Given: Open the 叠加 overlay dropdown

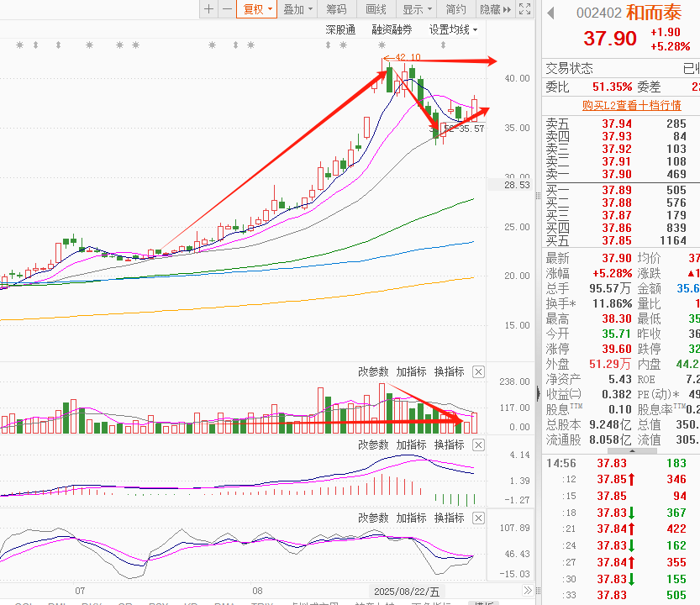Looking at the screenshot, I should click(297, 9).
